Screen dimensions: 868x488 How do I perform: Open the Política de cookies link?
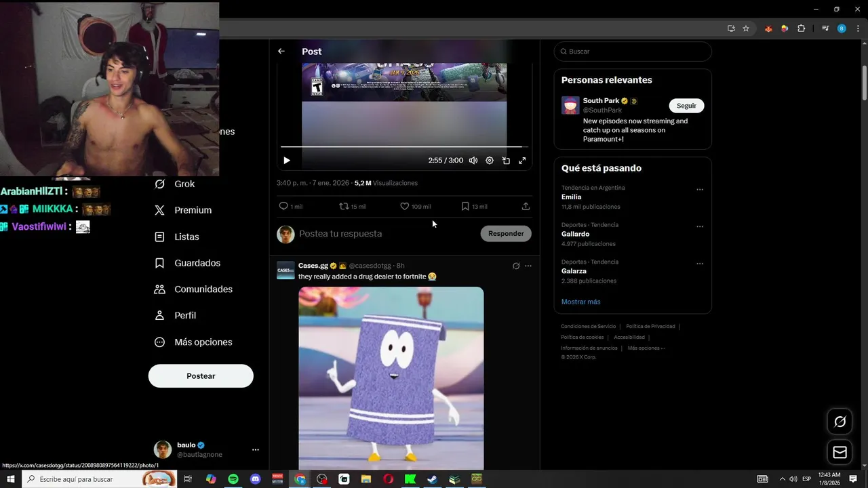(x=582, y=338)
